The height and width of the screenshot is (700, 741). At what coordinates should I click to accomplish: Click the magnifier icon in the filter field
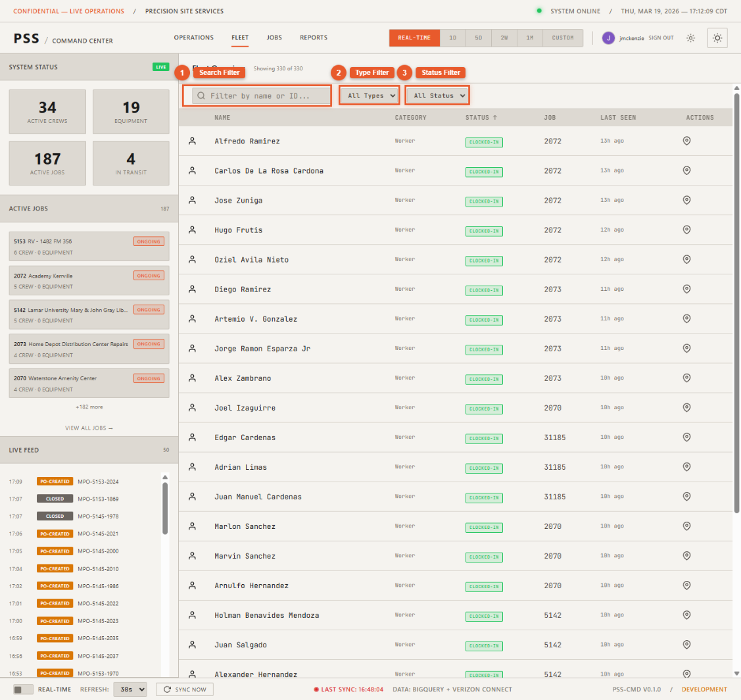pos(201,95)
